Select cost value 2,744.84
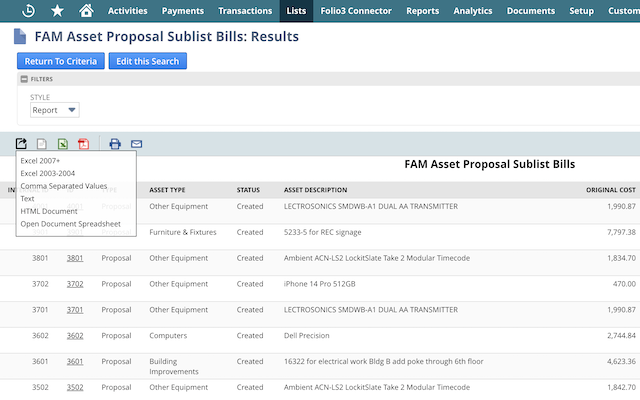 pyautogui.click(x=621, y=336)
